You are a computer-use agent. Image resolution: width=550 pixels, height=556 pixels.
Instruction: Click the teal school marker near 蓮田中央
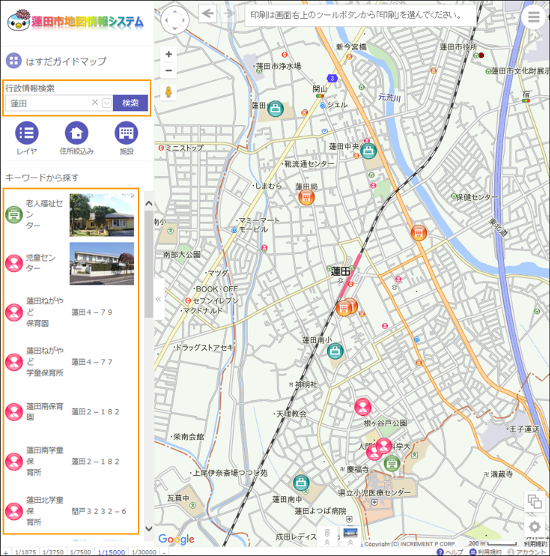[368, 151]
